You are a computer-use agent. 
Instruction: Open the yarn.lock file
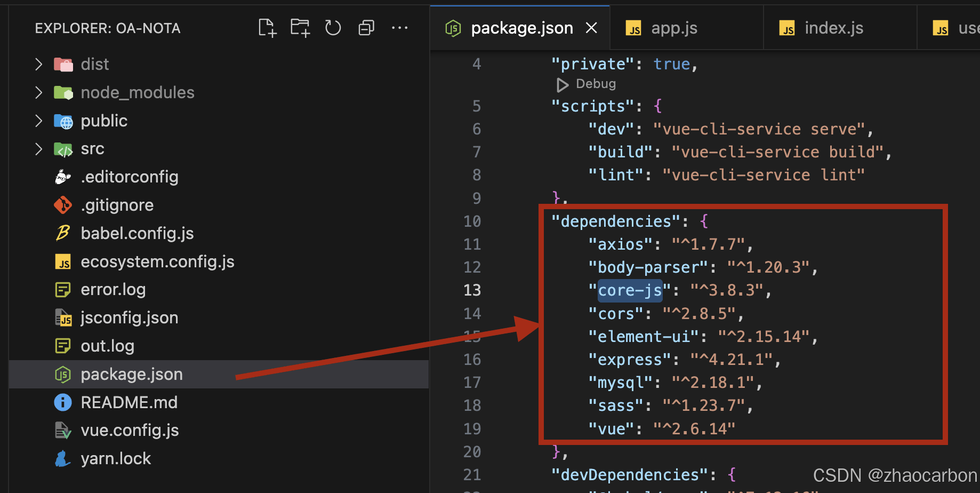point(116,458)
